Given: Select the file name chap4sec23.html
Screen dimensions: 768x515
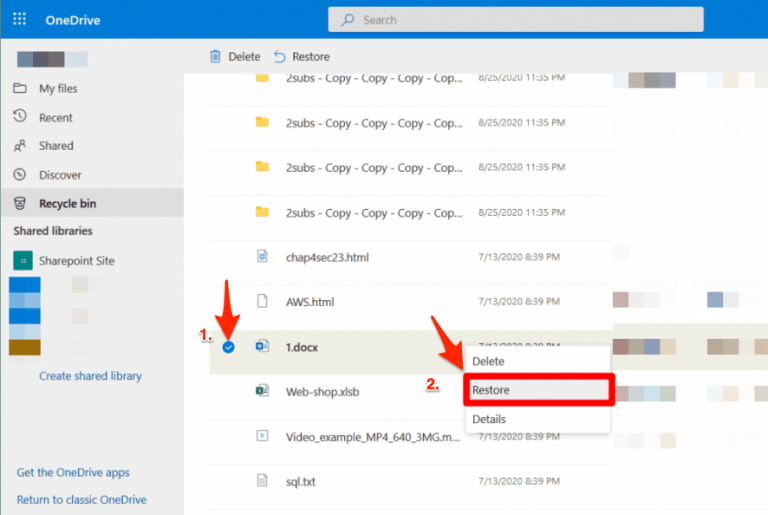Looking at the screenshot, I should [327, 257].
